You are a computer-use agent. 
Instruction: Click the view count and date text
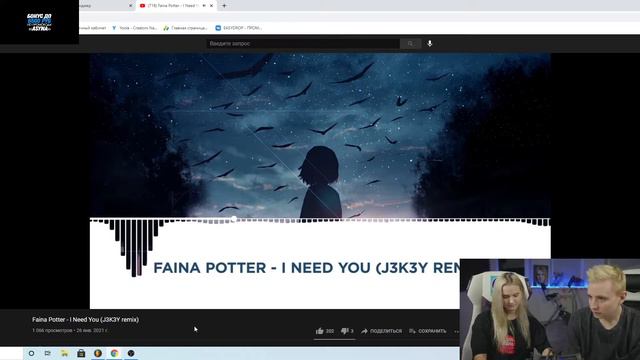click(x=69, y=331)
